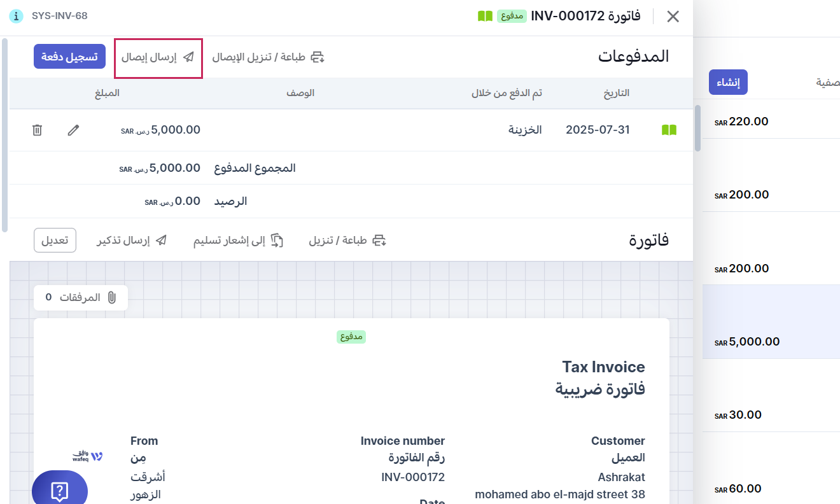This screenshot has width=840, height=504.
Task: Click the paperclip attachments icon
Action: [111, 297]
